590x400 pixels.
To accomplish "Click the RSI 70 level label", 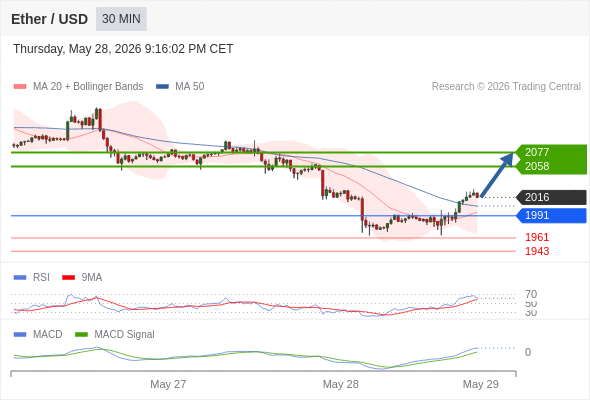I will [x=531, y=294].
